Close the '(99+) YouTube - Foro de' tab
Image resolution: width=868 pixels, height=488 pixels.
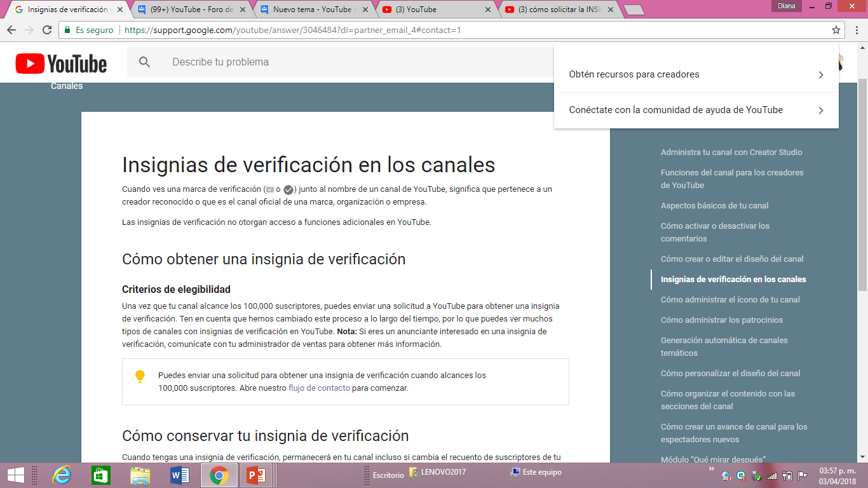[242, 10]
